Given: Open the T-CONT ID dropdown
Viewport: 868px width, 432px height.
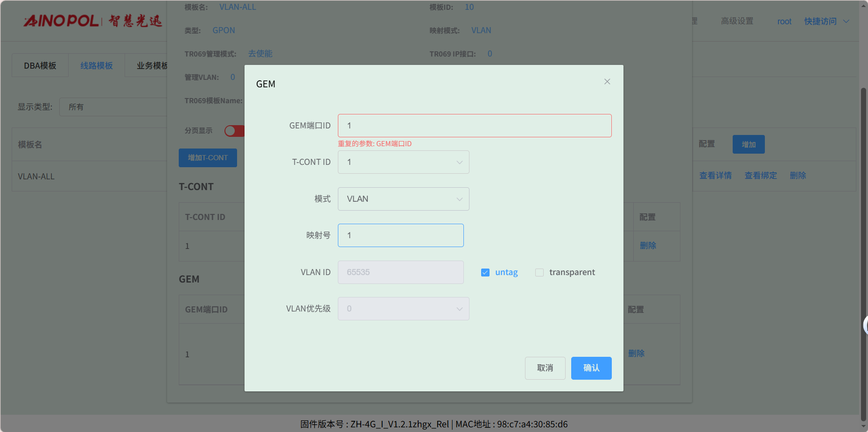Looking at the screenshot, I should point(403,163).
